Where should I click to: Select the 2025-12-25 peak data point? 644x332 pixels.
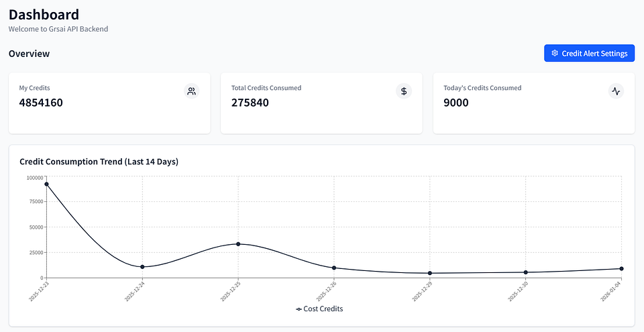237,244
